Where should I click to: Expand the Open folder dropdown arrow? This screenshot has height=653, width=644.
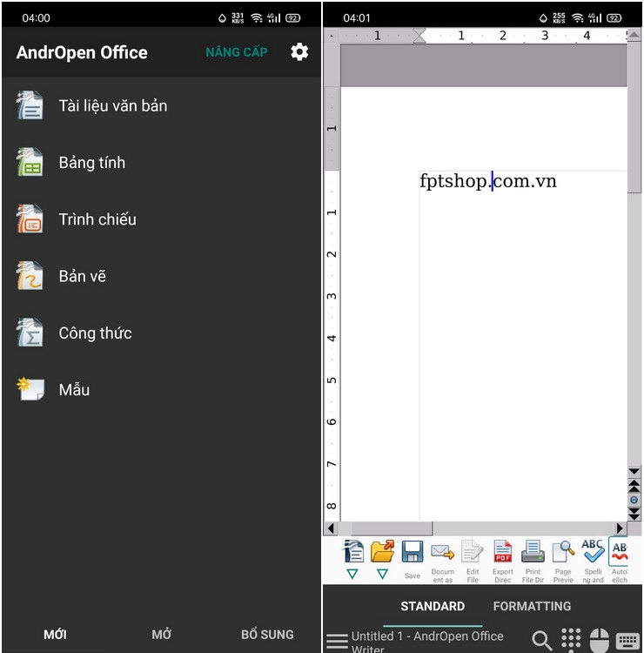pyautogui.click(x=382, y=574)
